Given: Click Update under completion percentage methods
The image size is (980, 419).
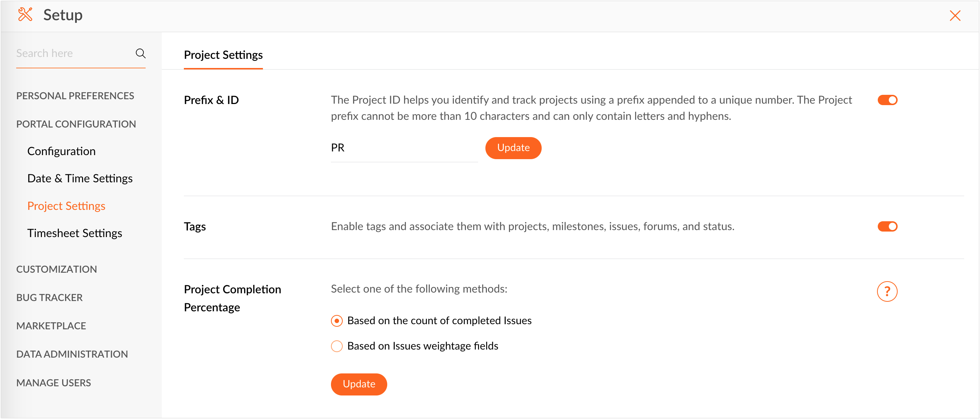Looking at the screenshot, I should [x=359, y=384].
